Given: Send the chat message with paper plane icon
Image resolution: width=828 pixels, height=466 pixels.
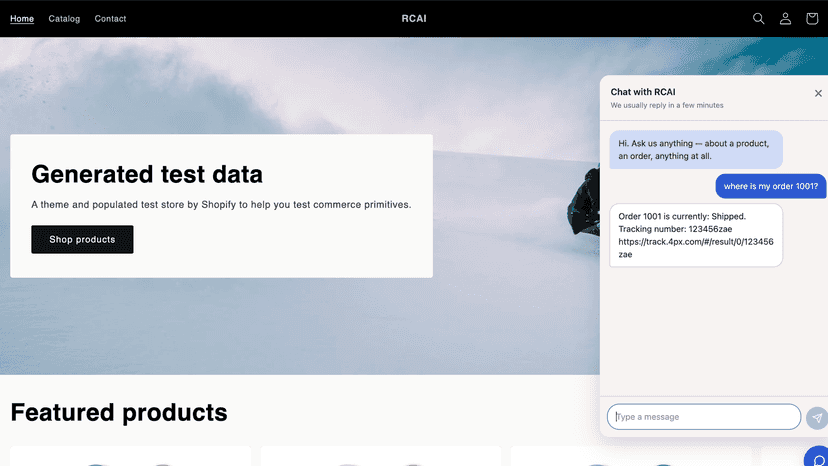Looking at the screenshot, I should 817,418.
